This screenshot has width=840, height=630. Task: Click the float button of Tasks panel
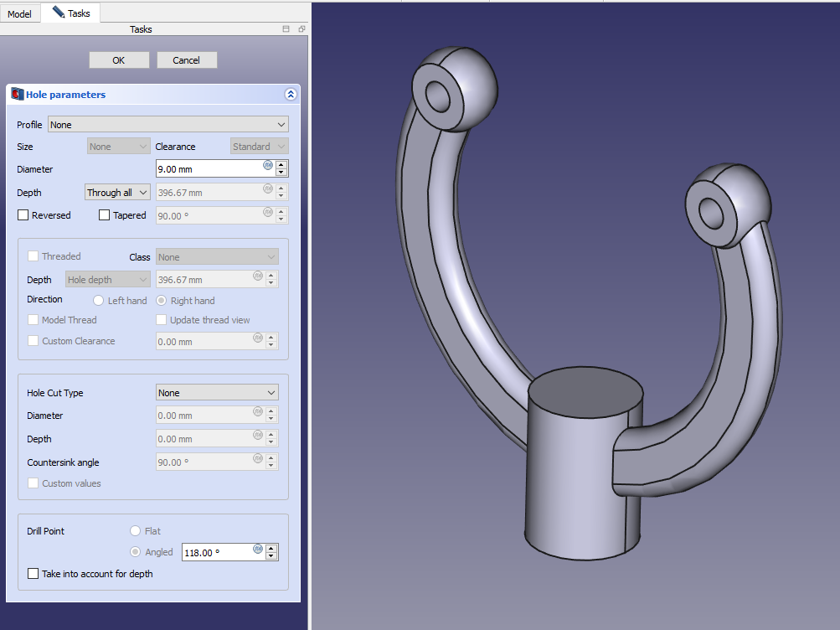301,29
